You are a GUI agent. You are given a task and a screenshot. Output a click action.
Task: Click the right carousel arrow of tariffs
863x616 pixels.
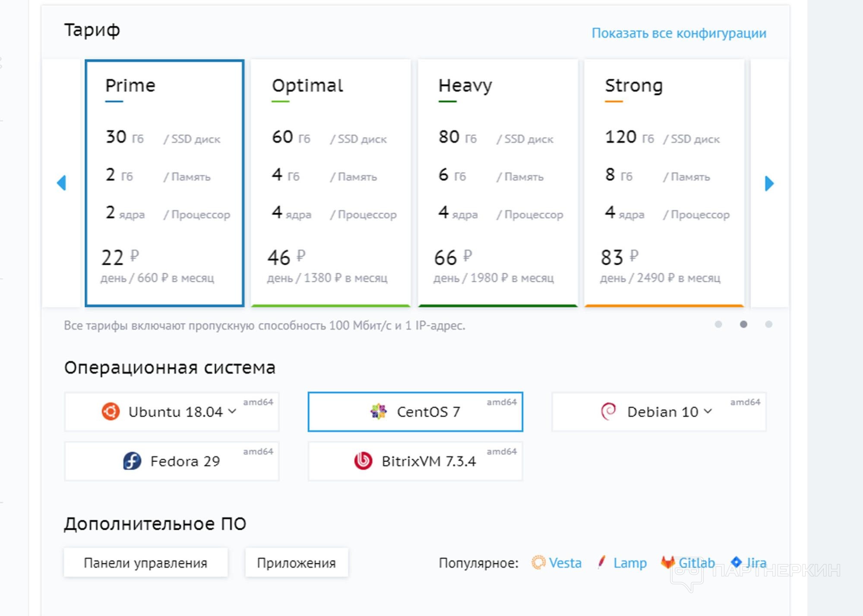[769, 183]
